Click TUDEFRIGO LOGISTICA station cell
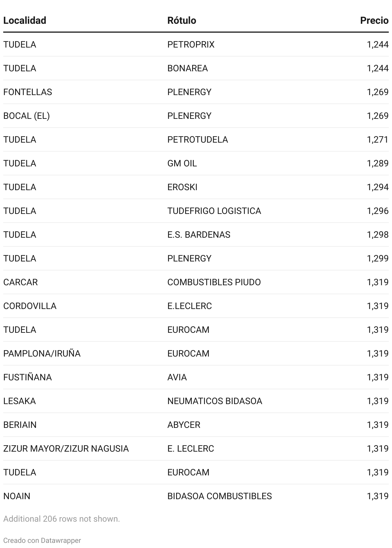The image size is (392, 548). (x=214, y=211)
